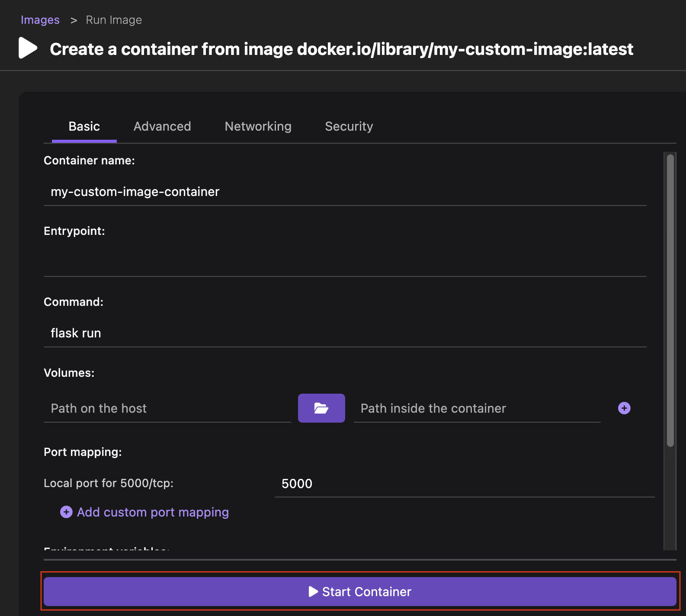
Task: Click the Run Image breadcrumb text
Action: click(x=114, y=20)
